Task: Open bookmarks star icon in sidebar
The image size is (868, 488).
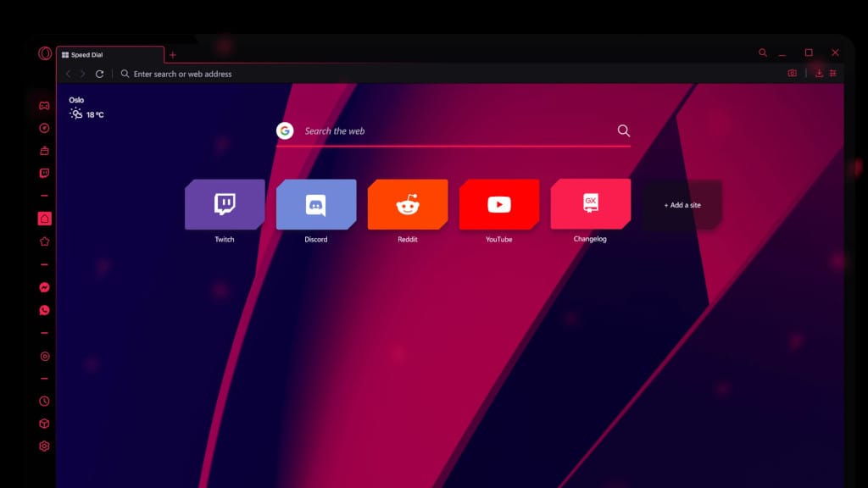Action: [x=44, y=241]
